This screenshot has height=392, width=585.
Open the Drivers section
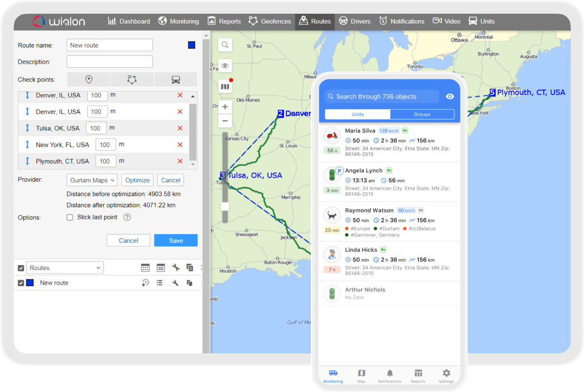(x=355, y=21)
